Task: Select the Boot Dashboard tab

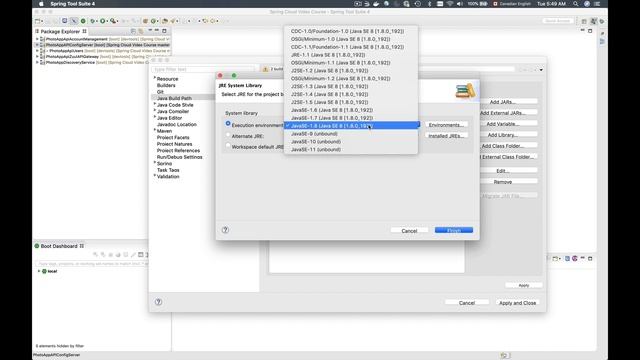Action: [59, 246]
